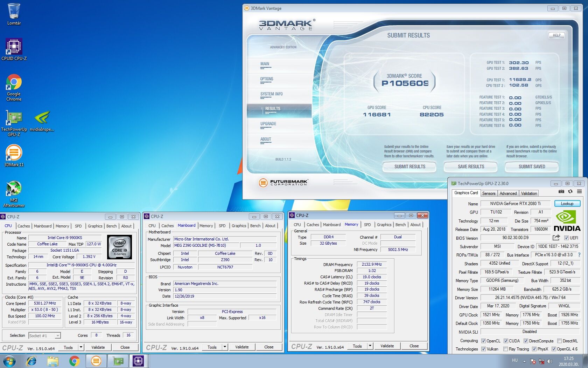Image resolution: width=588 pixels, height=368 pixels.
Task: Toggle the CUDA checkbox in GPU-Z
Action: 506,341
